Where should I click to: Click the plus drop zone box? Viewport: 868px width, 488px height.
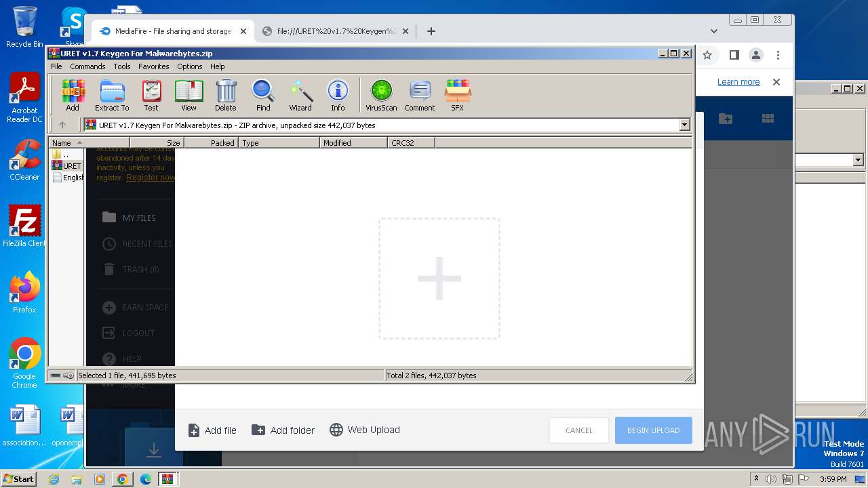coord(439,279)
